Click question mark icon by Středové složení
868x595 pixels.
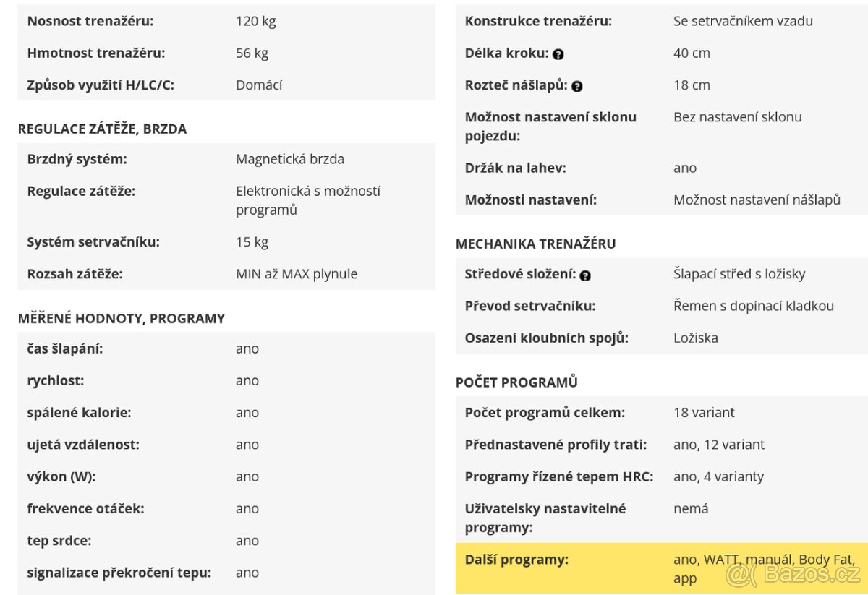click(x=585, y=275)
